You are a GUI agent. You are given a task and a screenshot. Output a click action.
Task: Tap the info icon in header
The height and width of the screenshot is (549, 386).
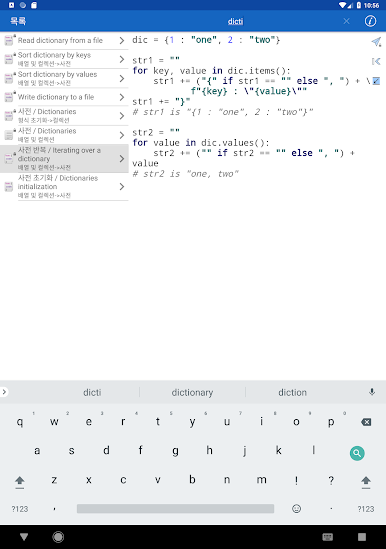(x=370, y=21)
